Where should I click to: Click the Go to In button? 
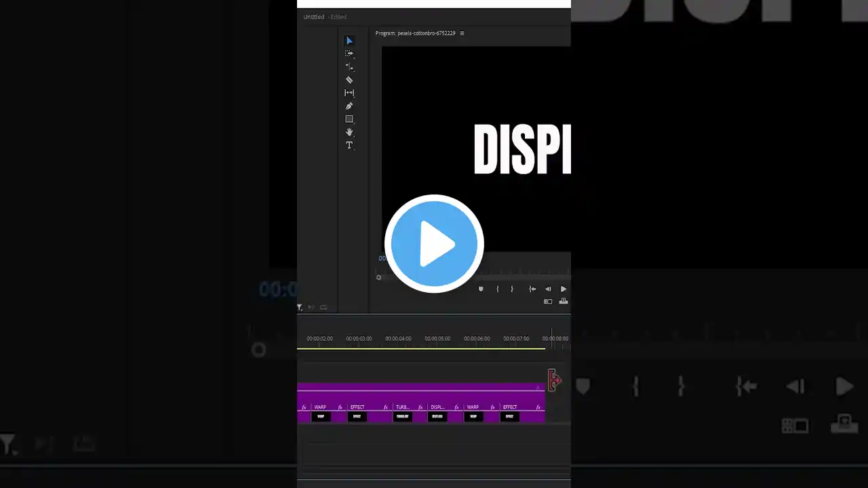532,289
